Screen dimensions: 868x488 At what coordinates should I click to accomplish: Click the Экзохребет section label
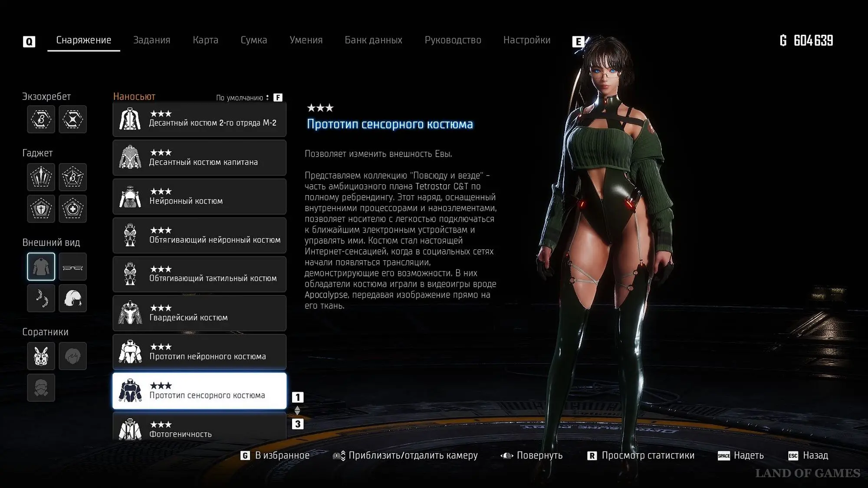pos(46,97)
